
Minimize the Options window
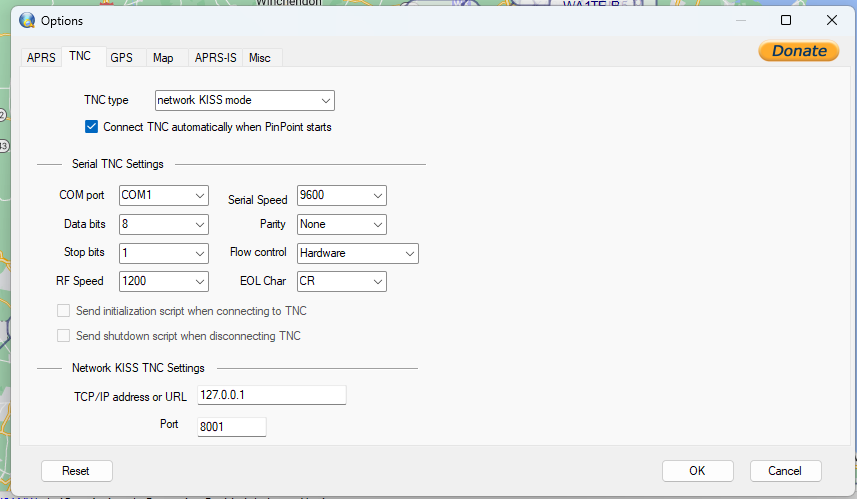[x=741, y=20]
